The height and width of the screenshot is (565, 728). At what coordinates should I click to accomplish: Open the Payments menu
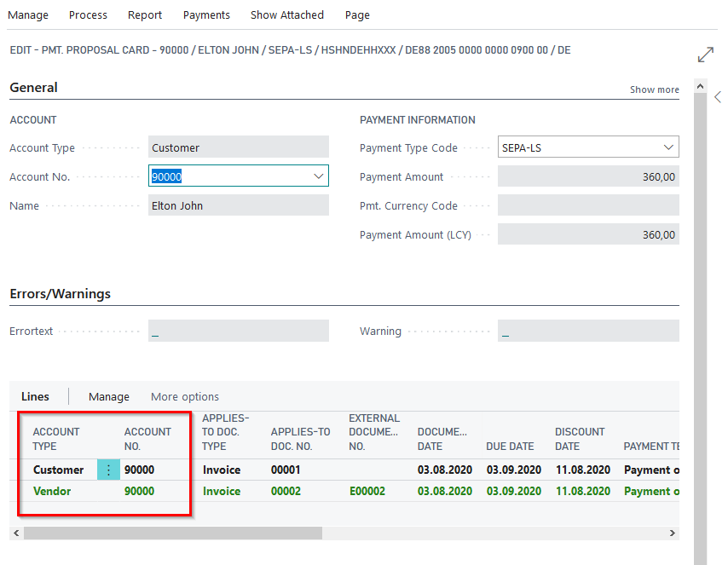tap(206, 14)
